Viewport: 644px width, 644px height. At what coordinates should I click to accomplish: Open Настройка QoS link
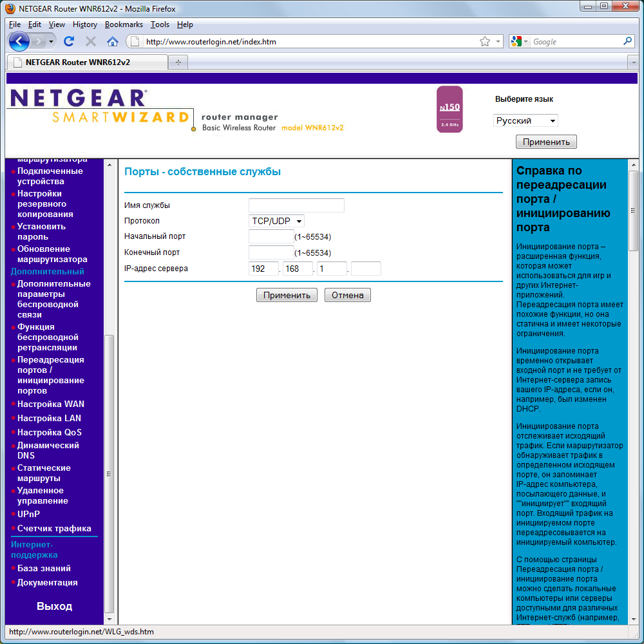[x=50, y=433]
